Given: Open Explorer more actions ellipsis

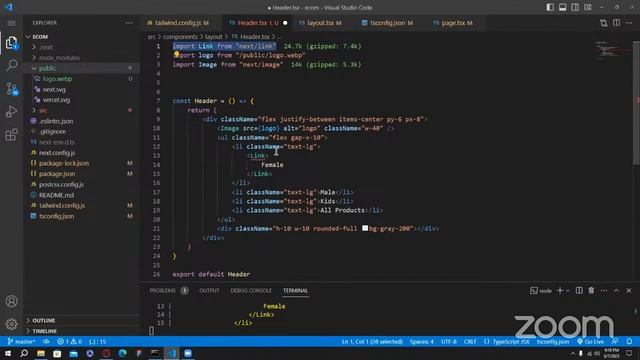Looking at the screenshot, I should coord(129,23).
